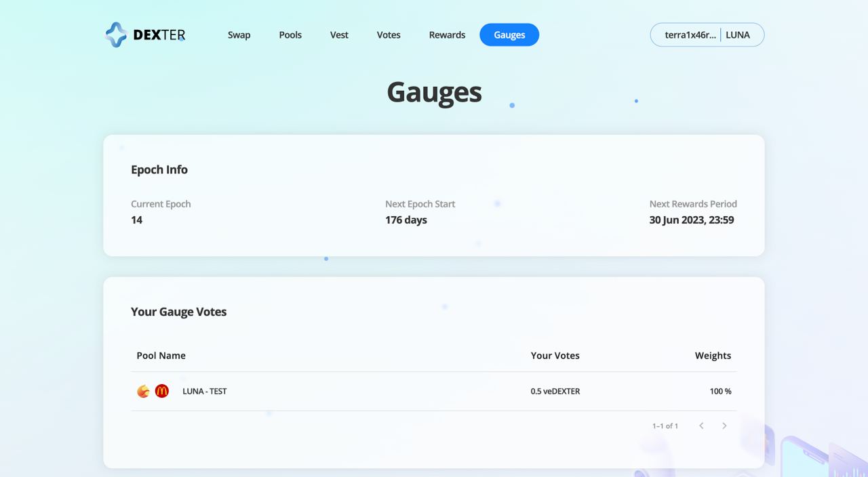Open the Vest section

tap(339, 35)
